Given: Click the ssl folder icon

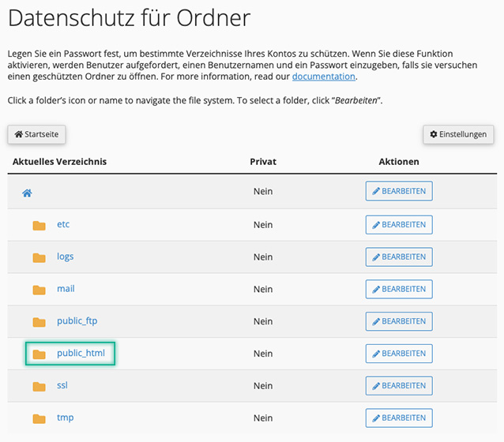Looking at the screenshot, I should click(x=39, y=386).
